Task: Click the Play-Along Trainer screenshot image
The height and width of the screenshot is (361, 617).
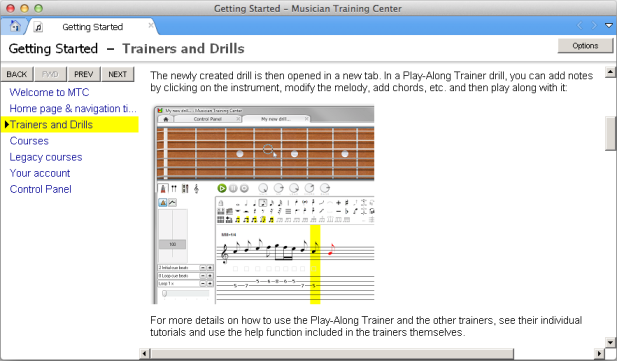Action: 263,205
